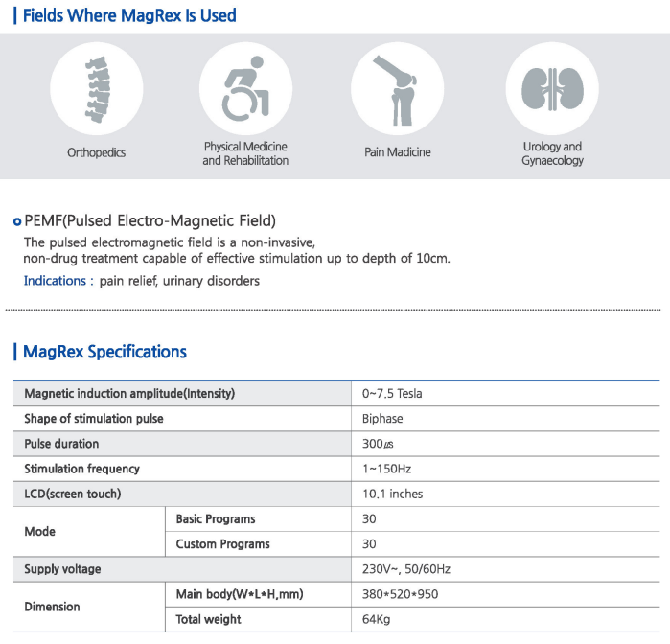Viewport: 670px width, 644px height.
Task: Click the spine Orthopedics icon
Action: 97,89
